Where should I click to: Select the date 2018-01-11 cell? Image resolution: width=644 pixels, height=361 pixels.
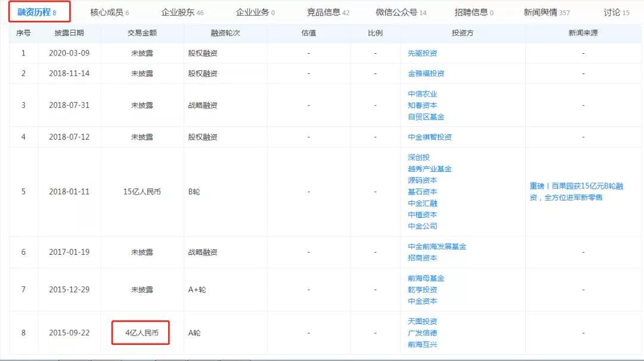(69, 192)
